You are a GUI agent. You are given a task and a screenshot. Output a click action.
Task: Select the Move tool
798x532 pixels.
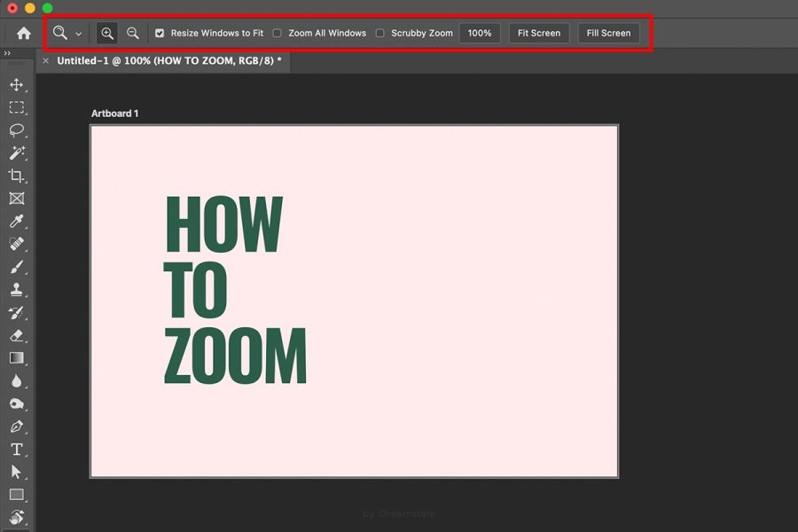tap(17, 85)
